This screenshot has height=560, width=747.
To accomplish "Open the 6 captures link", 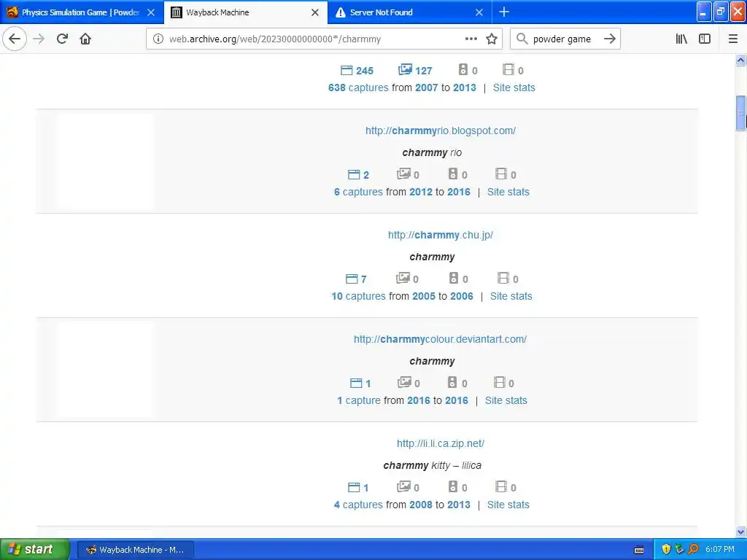I will [358, 192].
